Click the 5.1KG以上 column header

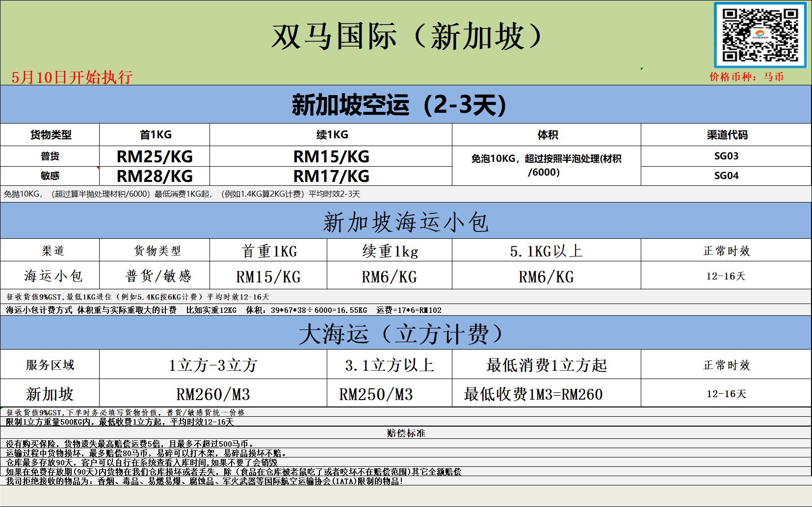tap(547, 251)
